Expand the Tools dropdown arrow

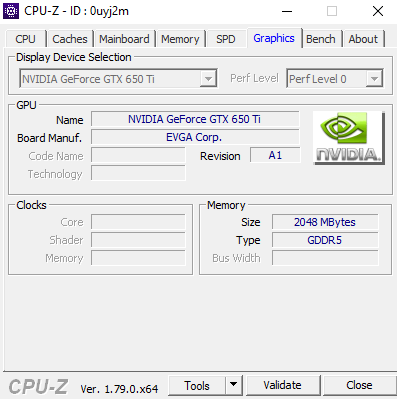point(234,386)
